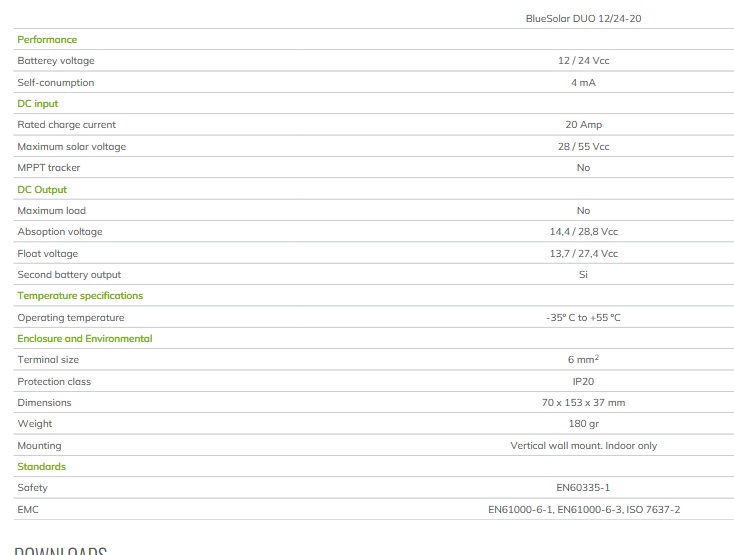Click the Standards section heading

coord(41,467)
